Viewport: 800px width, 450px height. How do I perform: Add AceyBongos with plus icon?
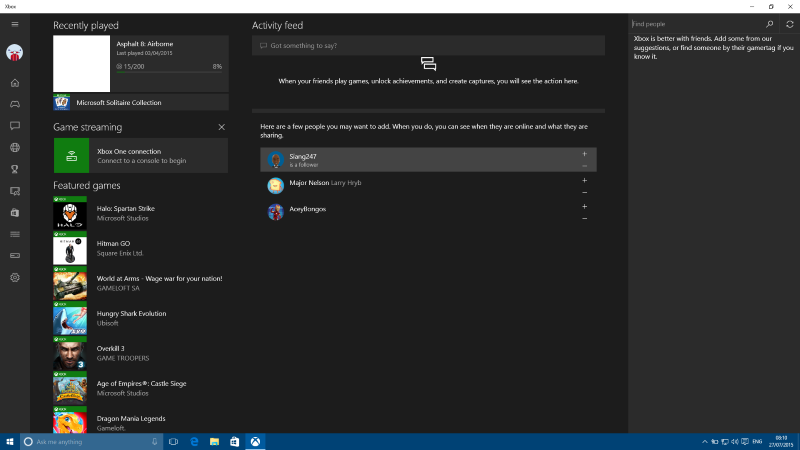585,207
